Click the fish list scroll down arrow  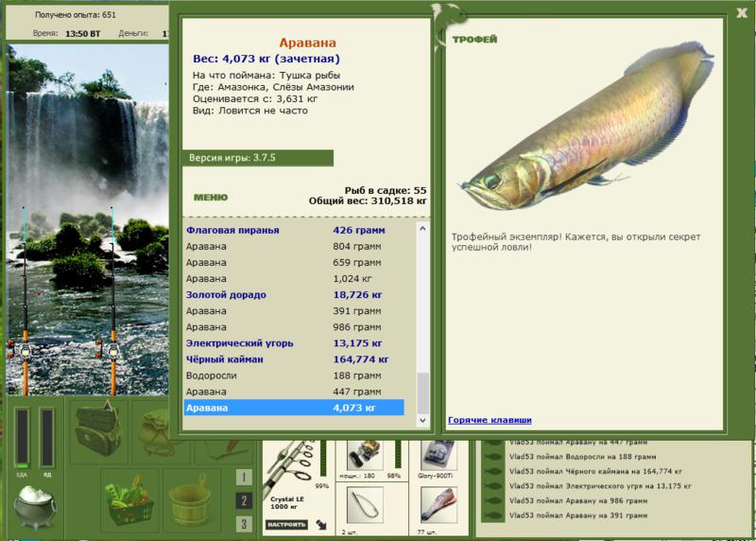[x=422, y=420]
